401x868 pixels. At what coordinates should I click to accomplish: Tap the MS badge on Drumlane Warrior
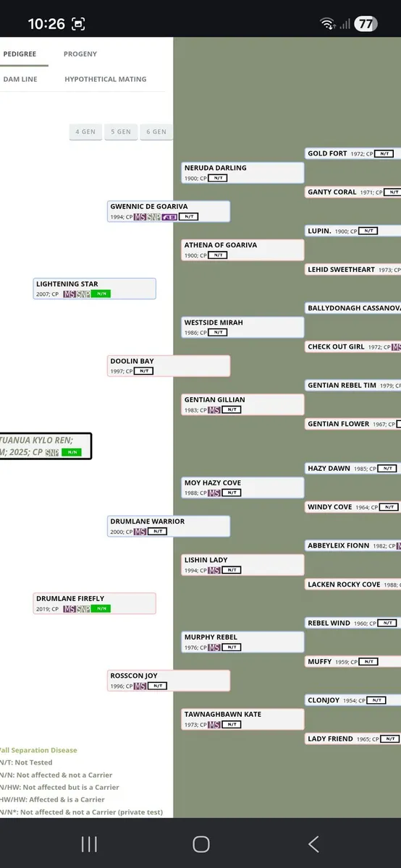pos(140,531)
